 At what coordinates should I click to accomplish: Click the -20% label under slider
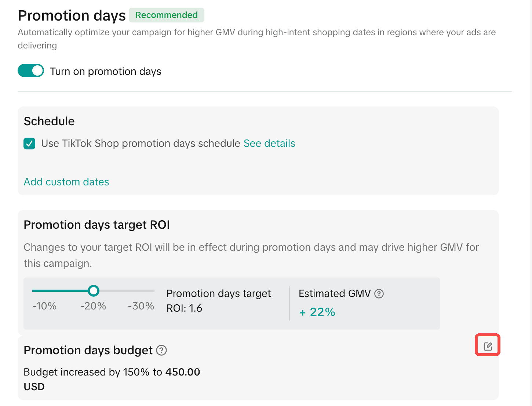coord(93,306)
